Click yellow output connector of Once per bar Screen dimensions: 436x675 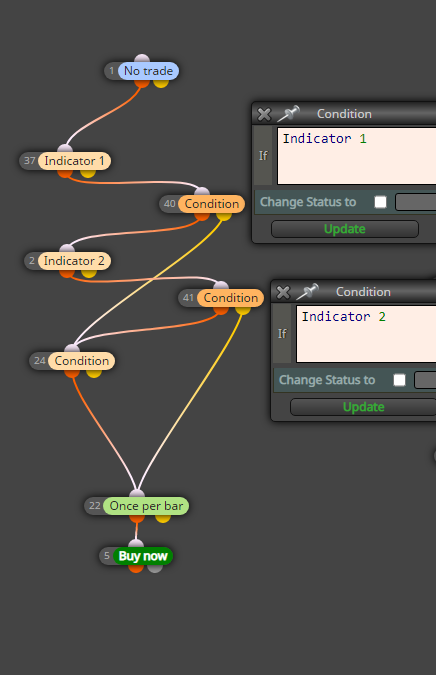click(163, 517)
